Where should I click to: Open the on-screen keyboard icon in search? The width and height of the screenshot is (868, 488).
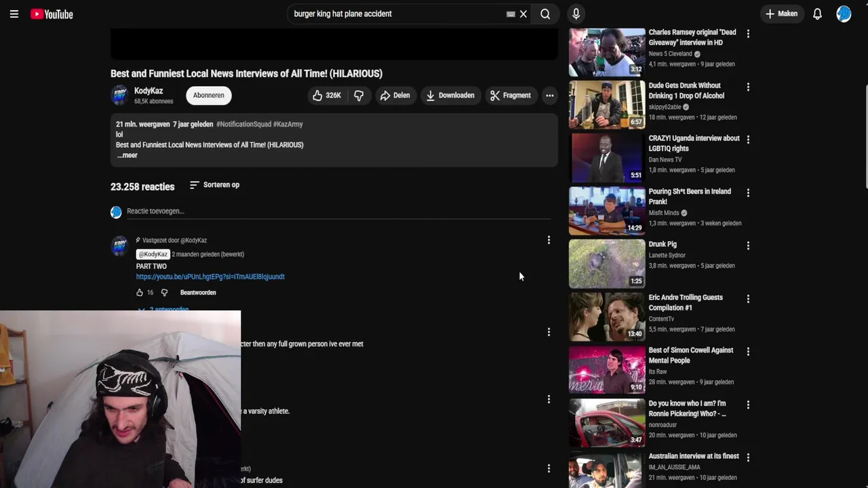tap(511, 14)
